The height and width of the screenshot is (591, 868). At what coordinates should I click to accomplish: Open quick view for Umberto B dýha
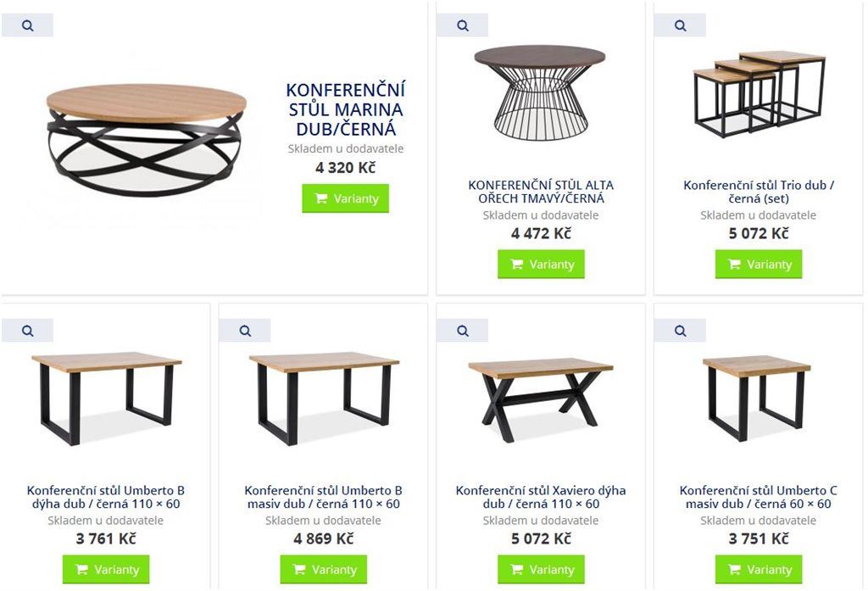point(28,331)
